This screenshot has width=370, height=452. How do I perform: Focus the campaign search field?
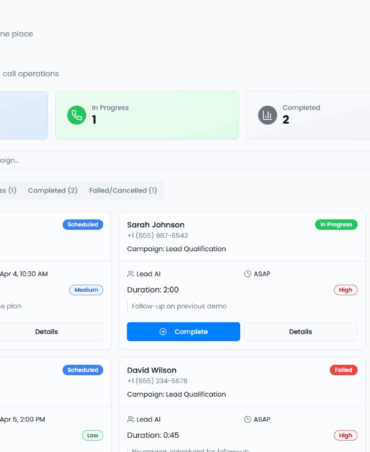click(x=185, y=160)
